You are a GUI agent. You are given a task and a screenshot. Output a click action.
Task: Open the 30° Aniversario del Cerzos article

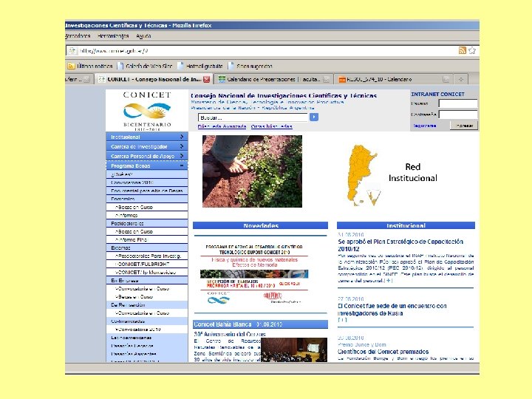click(x=229, y=334)
